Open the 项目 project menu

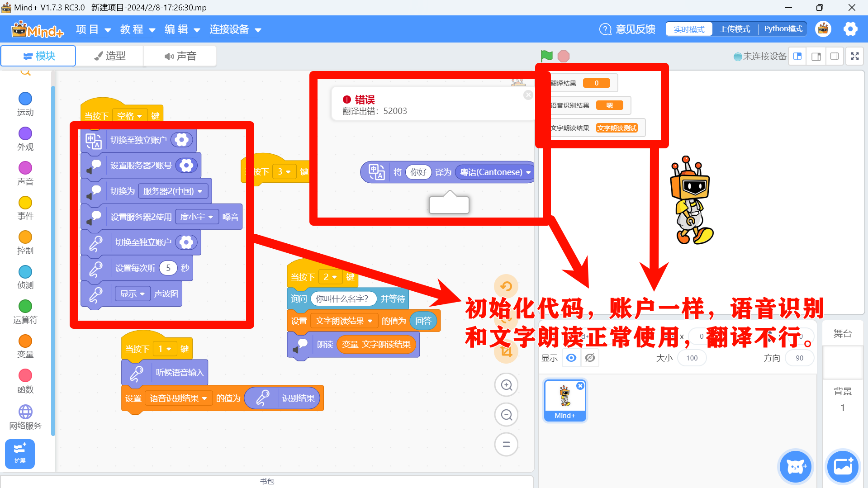pyautogui.click(x=93, y=29)
